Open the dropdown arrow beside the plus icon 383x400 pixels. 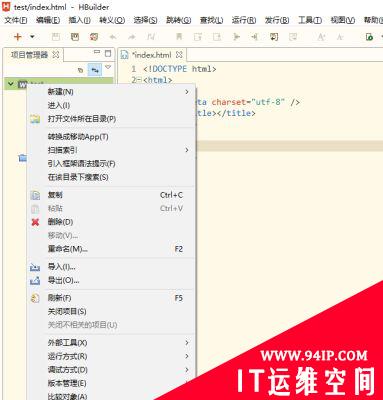(32, 37)
